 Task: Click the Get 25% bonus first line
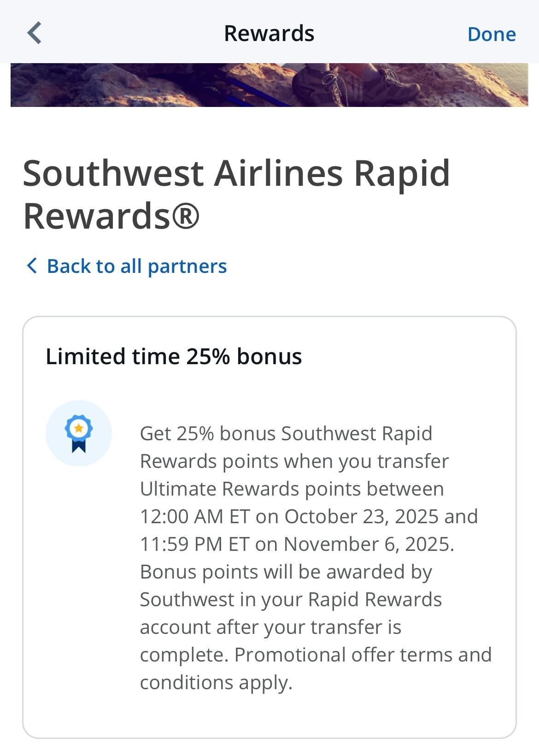[x=286, y=433]
